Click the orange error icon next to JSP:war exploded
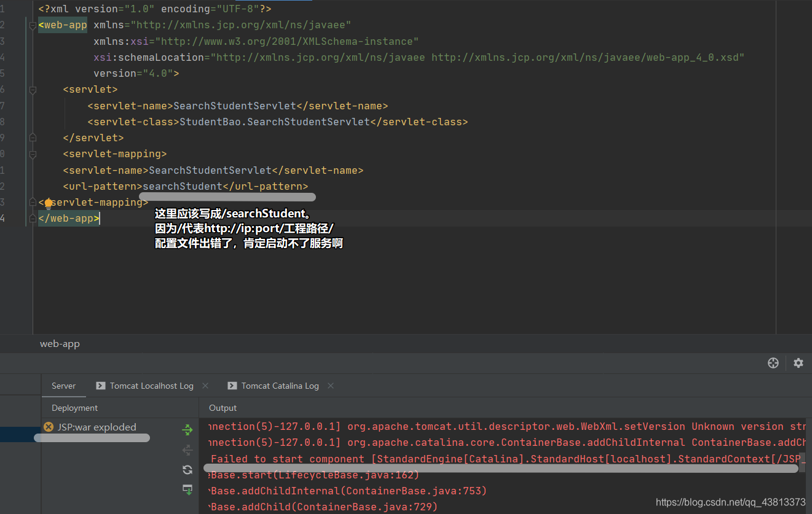 49,427
